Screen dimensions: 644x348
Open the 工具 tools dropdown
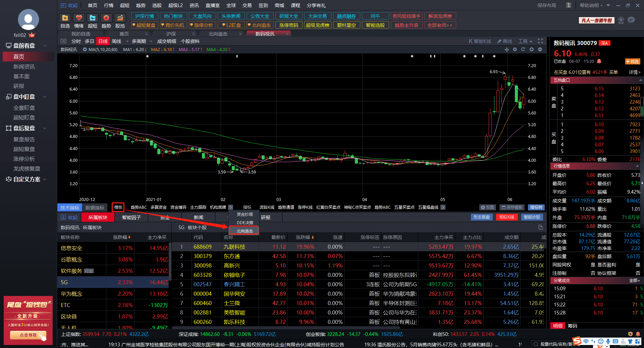525,41
